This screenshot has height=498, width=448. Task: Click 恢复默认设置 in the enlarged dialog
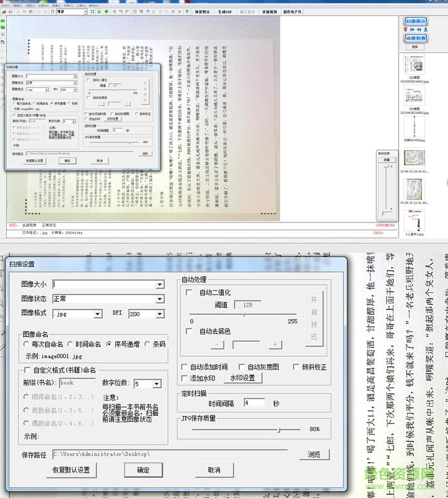point(71,470)
